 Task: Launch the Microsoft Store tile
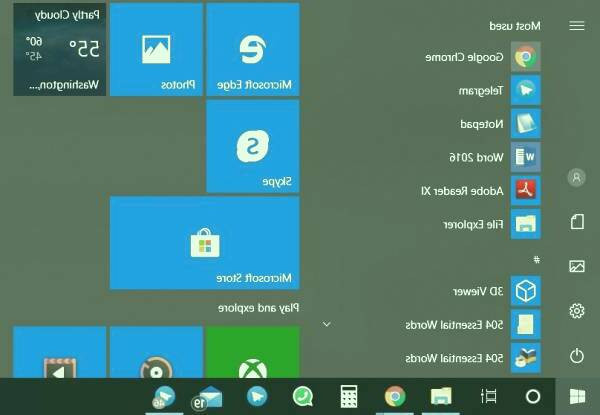(x=204, y=243)
